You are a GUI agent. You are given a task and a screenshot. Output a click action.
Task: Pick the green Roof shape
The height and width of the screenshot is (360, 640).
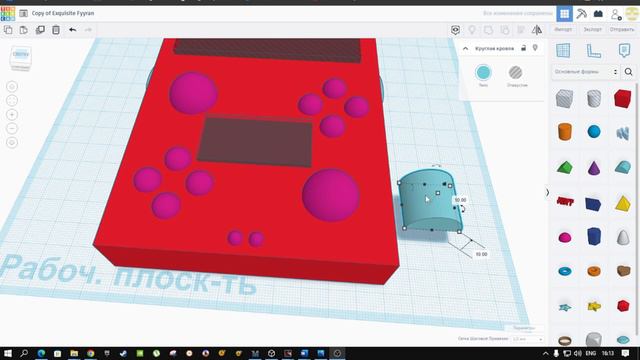coord(565,167)
